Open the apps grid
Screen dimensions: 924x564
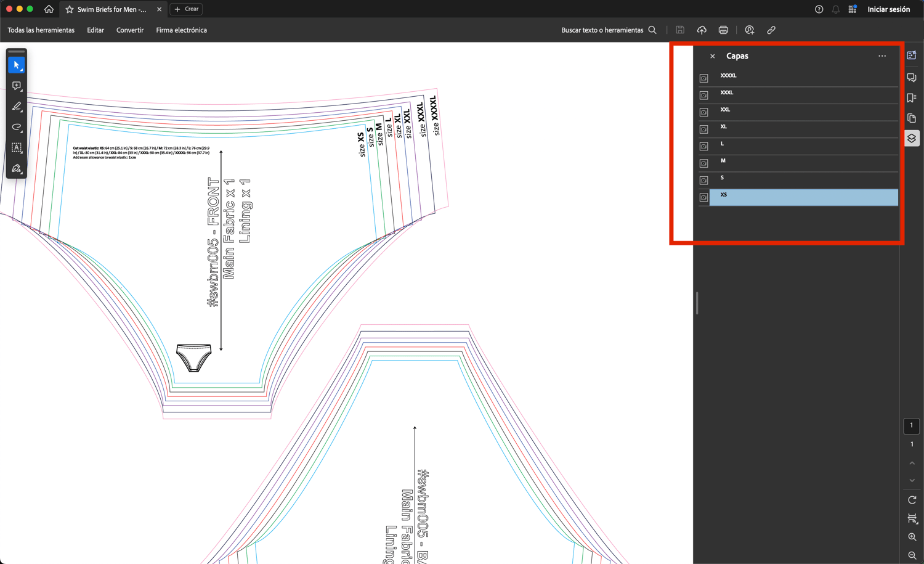[853, 9]
